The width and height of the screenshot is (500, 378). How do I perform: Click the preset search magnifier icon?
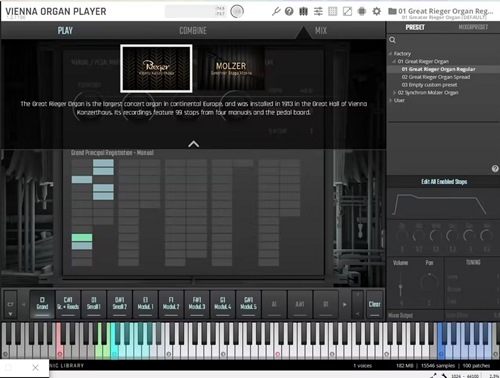[x=392, y=40]
